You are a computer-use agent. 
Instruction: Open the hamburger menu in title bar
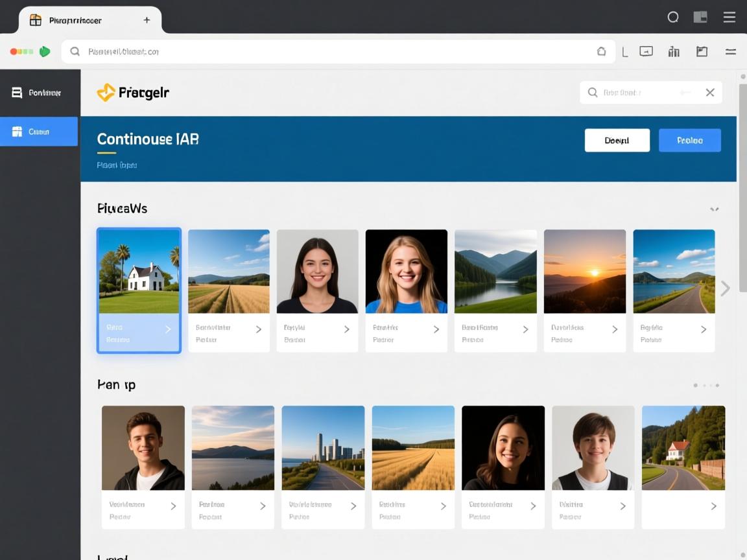(729, 17)
